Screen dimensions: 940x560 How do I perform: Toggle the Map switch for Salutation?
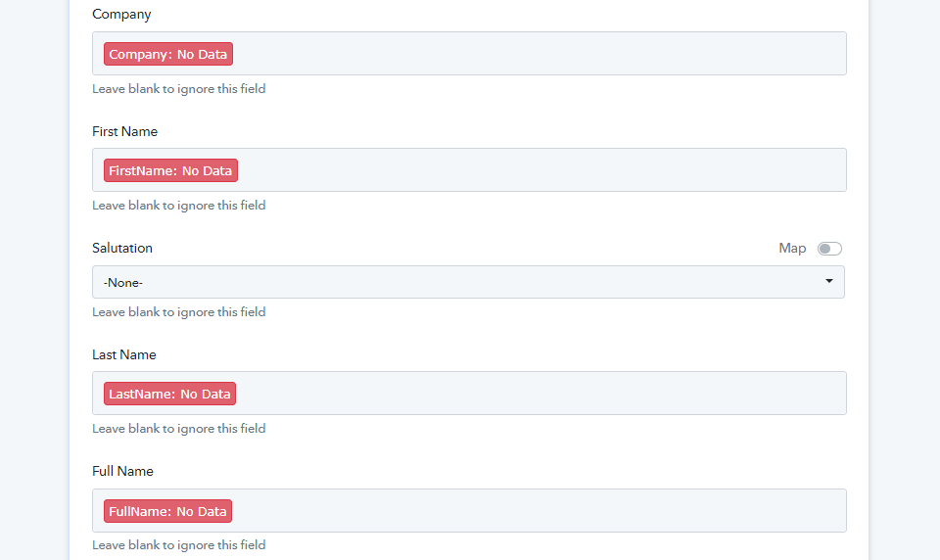[x=829, y=249]
